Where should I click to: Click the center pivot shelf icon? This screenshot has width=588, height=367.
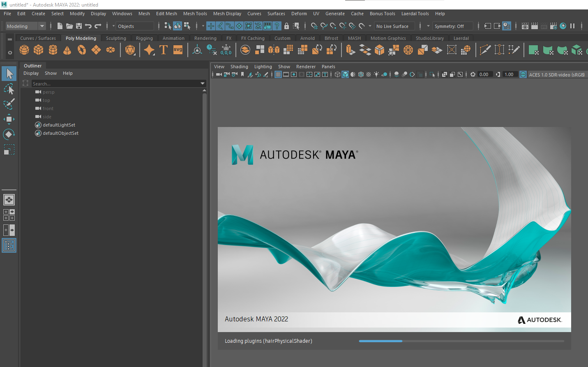(x=197, y=50)
